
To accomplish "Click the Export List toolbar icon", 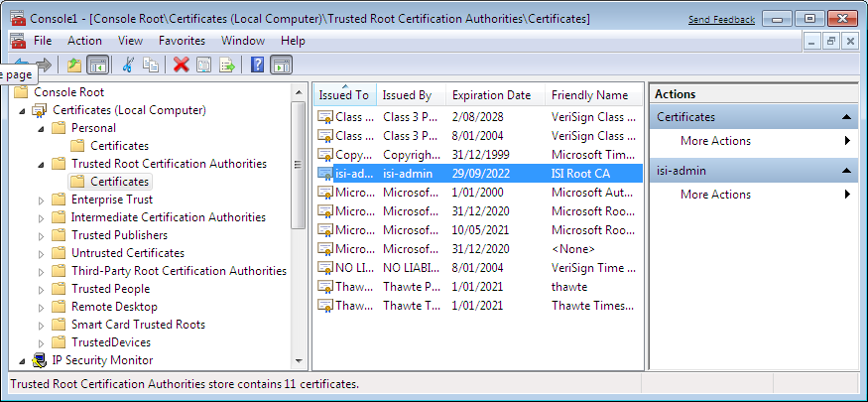I will [227, 65].
